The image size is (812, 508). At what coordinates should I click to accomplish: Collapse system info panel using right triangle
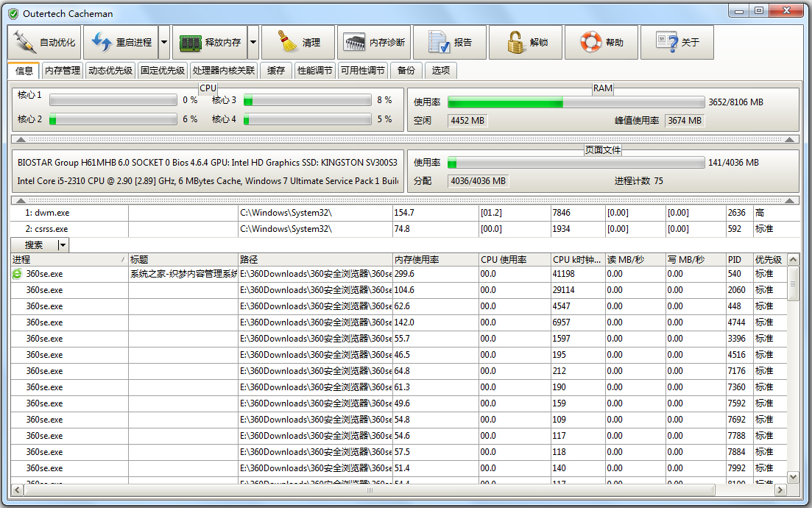(790, 200)
